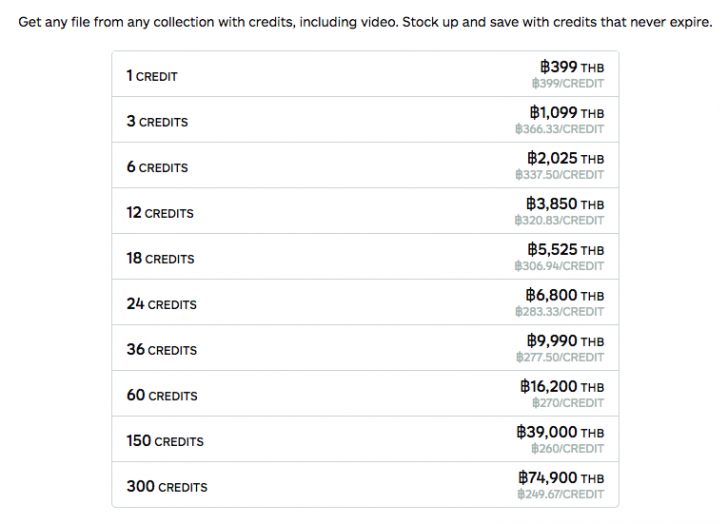Screen dimensions: 728x524
Task: Choose the 18 credits package
Action: coord(365,257)
